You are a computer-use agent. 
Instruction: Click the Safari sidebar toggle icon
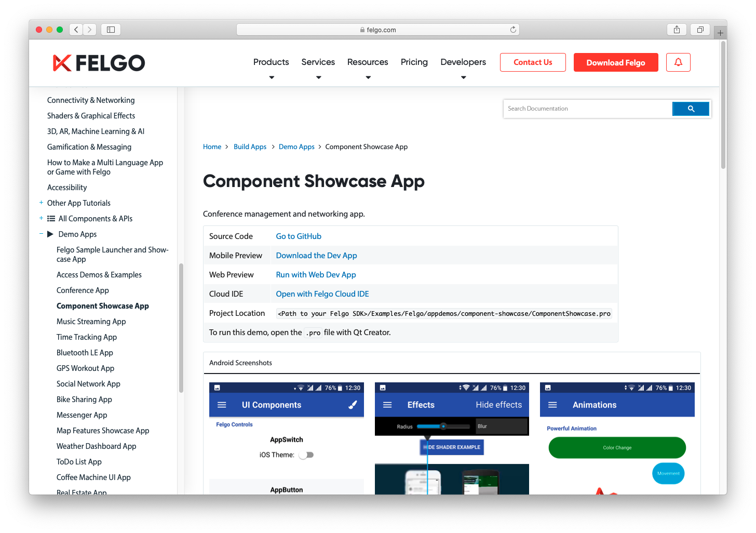pyautogui.click(x=111, y=30)
